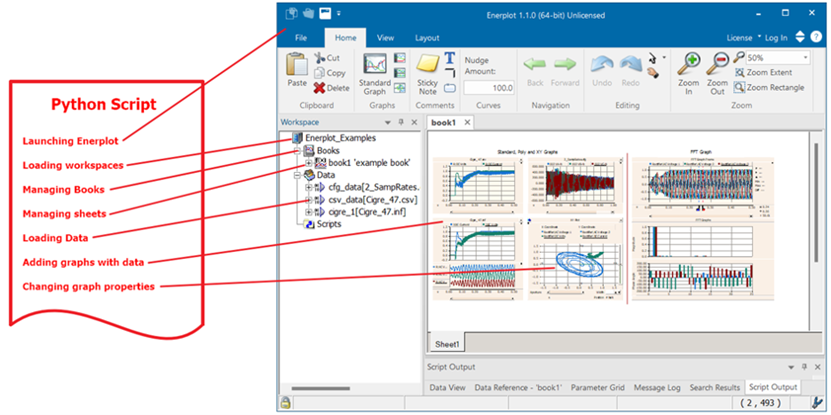Image resolution: width=831 pixels, height=415 pixels.
Task: Switch to the Data View tab
Action: [447, 387]
